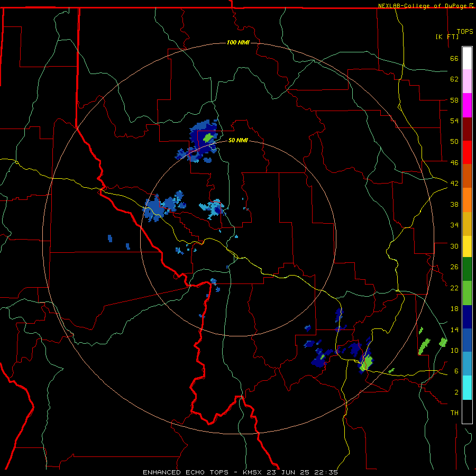This screenshot has width=476, height=476.
Task: Click the 58 legend scale value
Action: pyautogui.click(x=454, y=100)
